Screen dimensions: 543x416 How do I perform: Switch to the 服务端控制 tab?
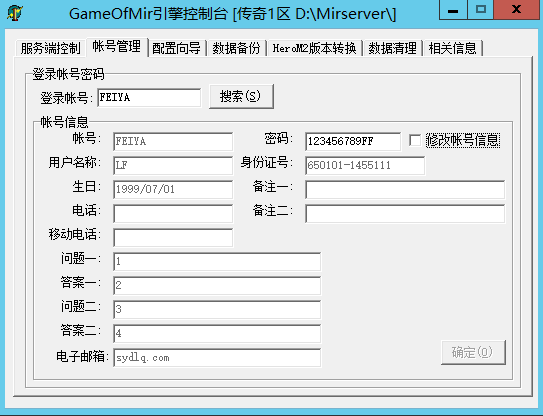tap(51, 48)
